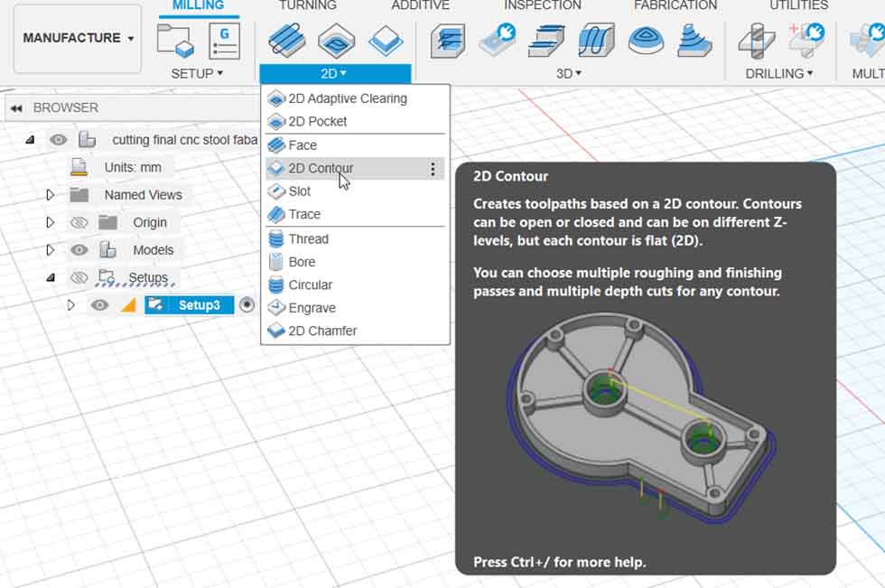Collapse the BROWSER panel with double arrows
The height and width of the screenshot is (588, 885).
coord(16,108)
